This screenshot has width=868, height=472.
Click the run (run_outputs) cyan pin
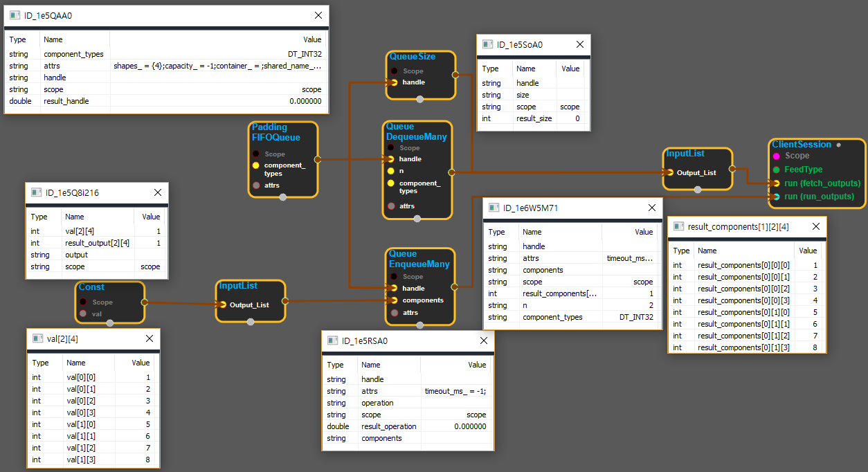(777, 197)
